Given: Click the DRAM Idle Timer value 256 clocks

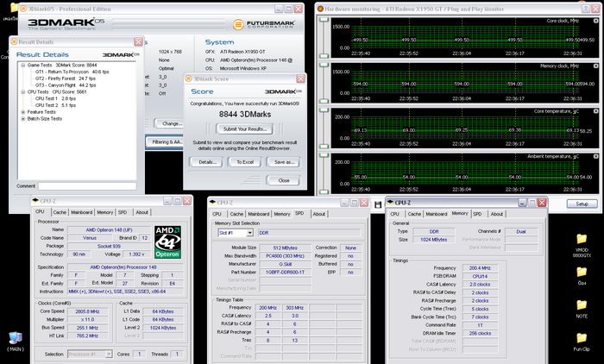Looking at the screenshot, I should 480,333.
